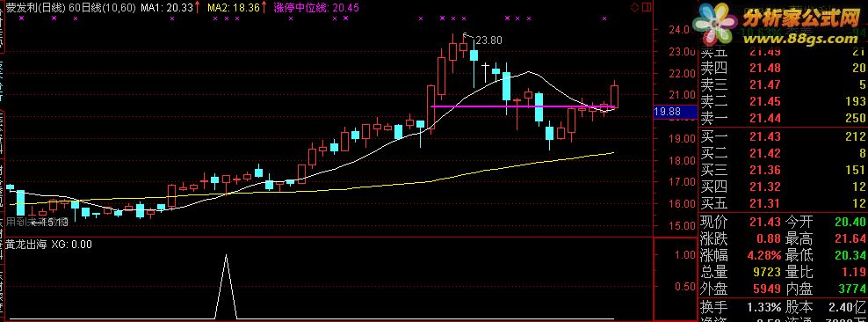This screenshot has height=322, width=868.
Task: Click the 涨停中位线 20.45 indicator label
Action: (316, 7)
